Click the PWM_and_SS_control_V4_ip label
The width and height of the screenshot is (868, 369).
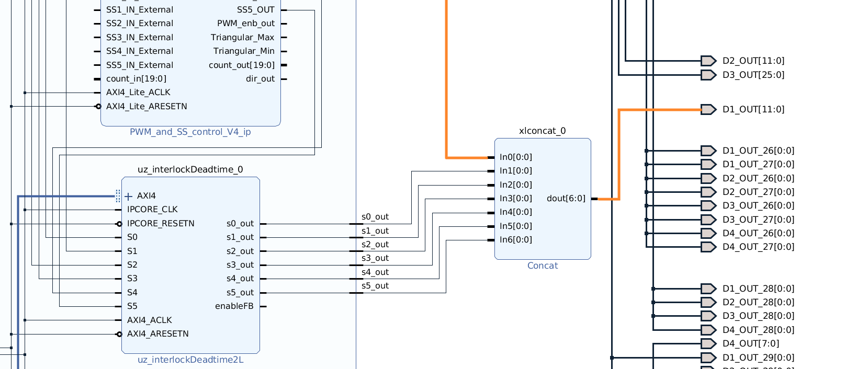coord(190,132)
